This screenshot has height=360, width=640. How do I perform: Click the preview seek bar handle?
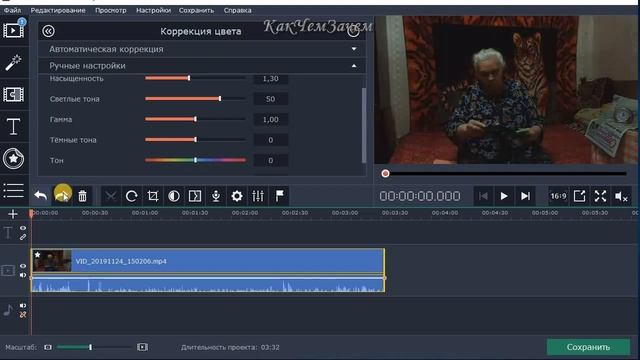(385, 173)
